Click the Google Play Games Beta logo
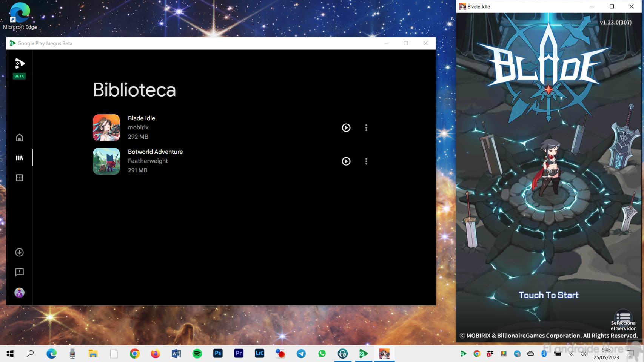The width and height of the screenshot is (644, 362). (x=19, y=63)
